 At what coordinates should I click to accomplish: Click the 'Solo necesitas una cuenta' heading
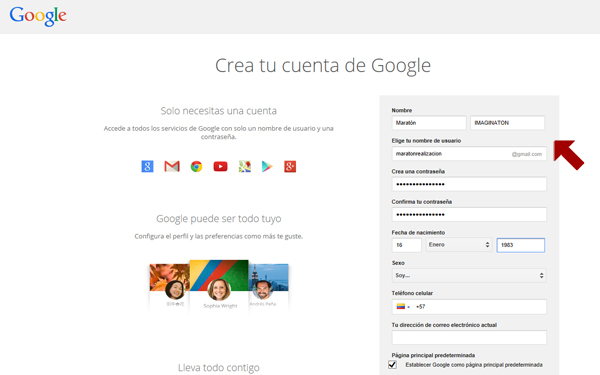pos(218,111)
